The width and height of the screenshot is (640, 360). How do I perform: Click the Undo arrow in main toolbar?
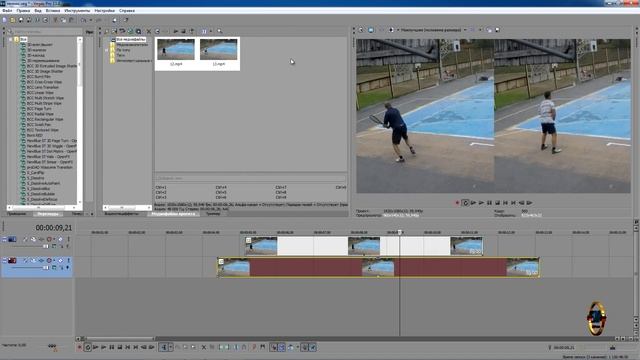(84, 20)
